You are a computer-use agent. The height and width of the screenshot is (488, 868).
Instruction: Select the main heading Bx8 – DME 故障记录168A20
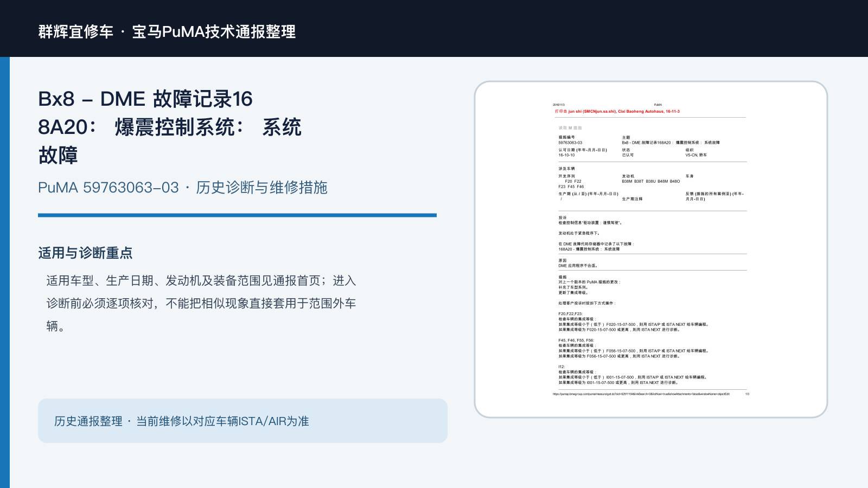[169, 127]
